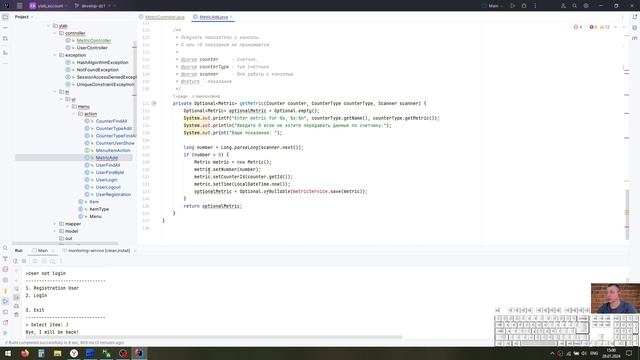Click the usages hint above getMetric

pyautogui.click(x=180, y=96)
